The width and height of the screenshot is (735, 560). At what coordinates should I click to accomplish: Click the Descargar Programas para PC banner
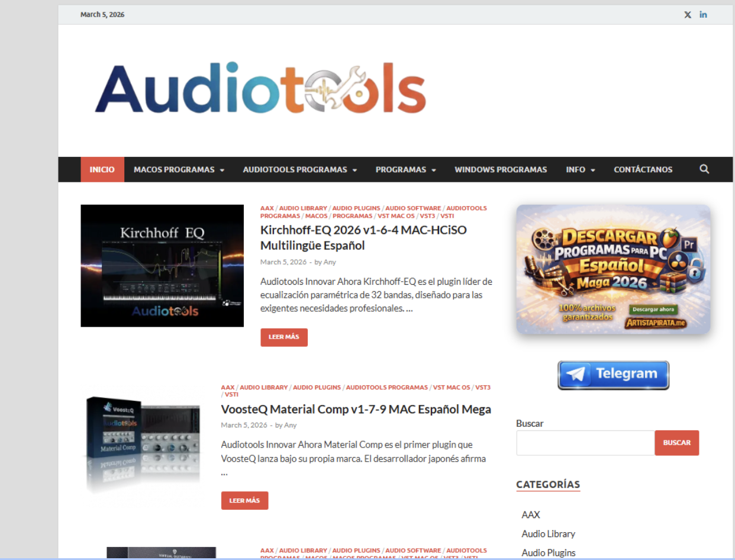coord(613,269)
